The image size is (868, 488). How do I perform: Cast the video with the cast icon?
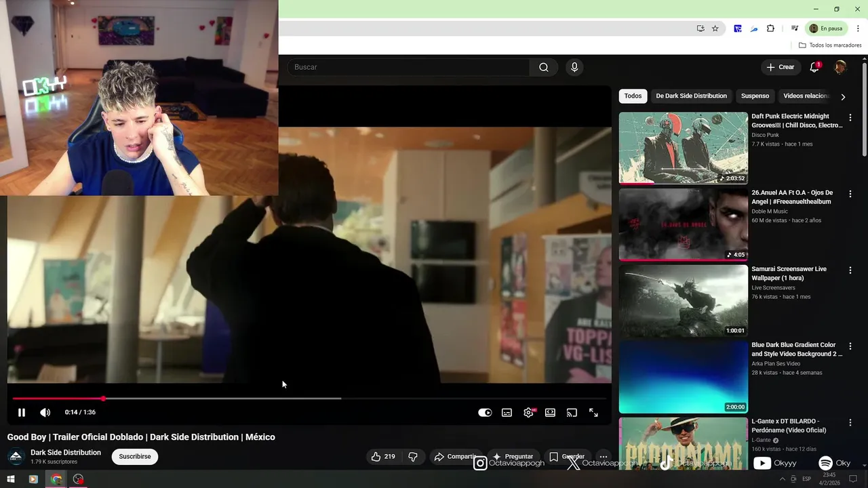point(572,412)
